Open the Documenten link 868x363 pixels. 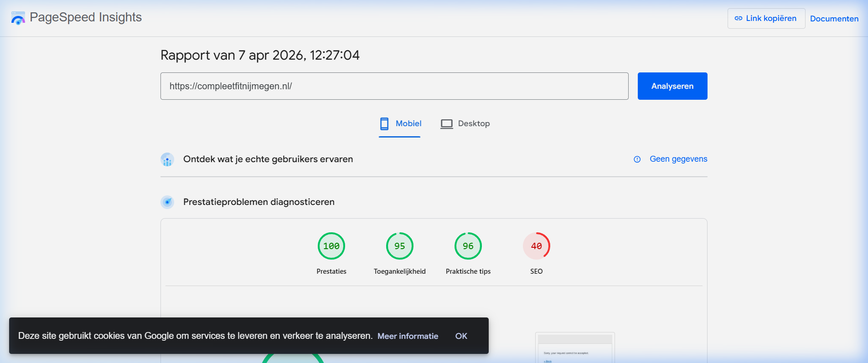[x=834, y=19]
